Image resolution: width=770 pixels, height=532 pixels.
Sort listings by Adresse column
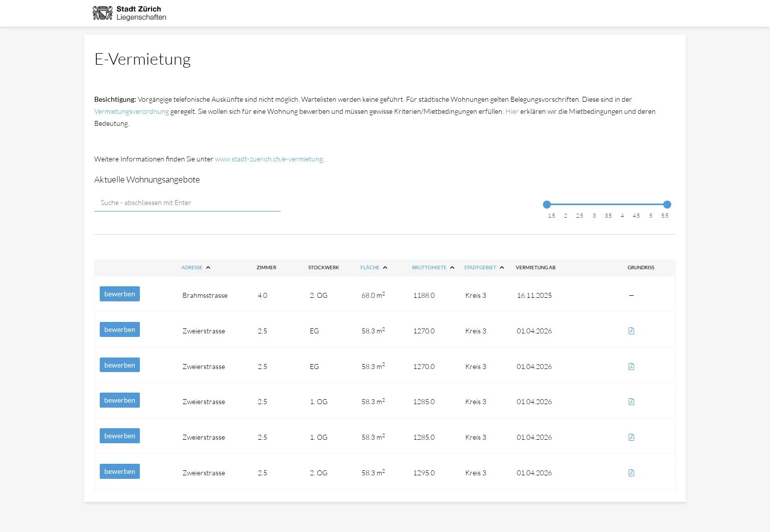click(192, 268)
